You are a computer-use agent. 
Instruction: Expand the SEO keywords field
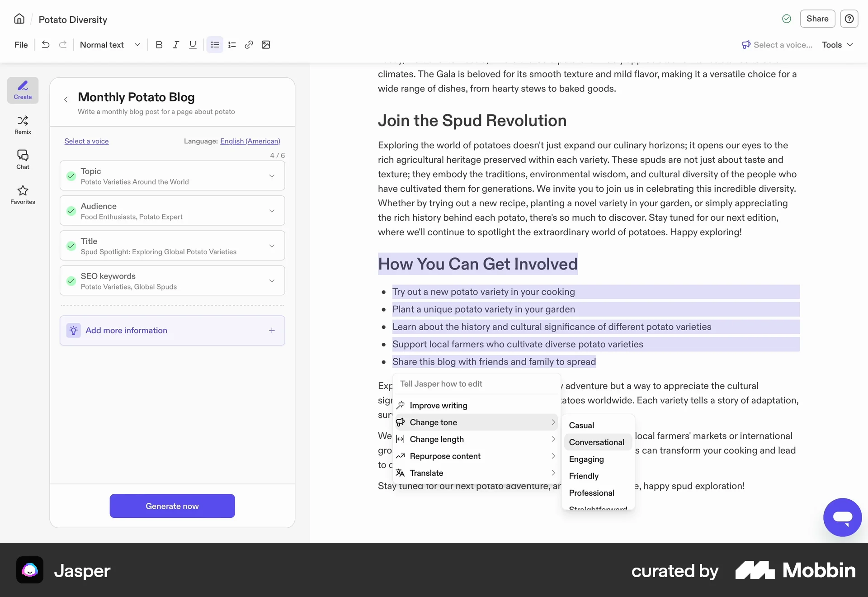(272, 281)
